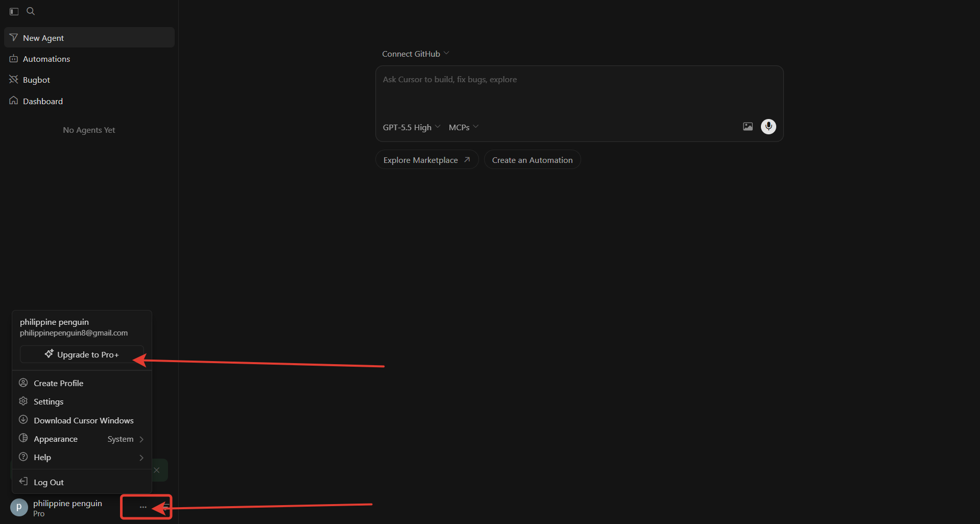Dismiss the green notification with its X

click(x=157, y=470)
